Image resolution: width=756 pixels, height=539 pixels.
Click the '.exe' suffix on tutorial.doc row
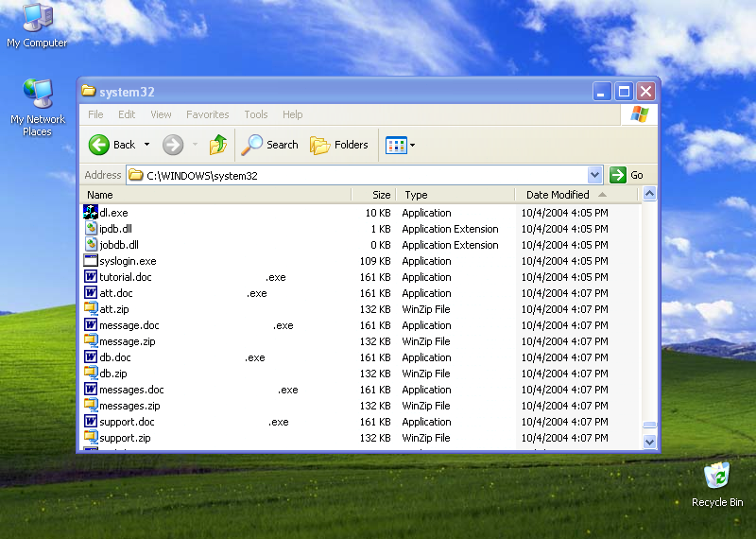(275, 277)
